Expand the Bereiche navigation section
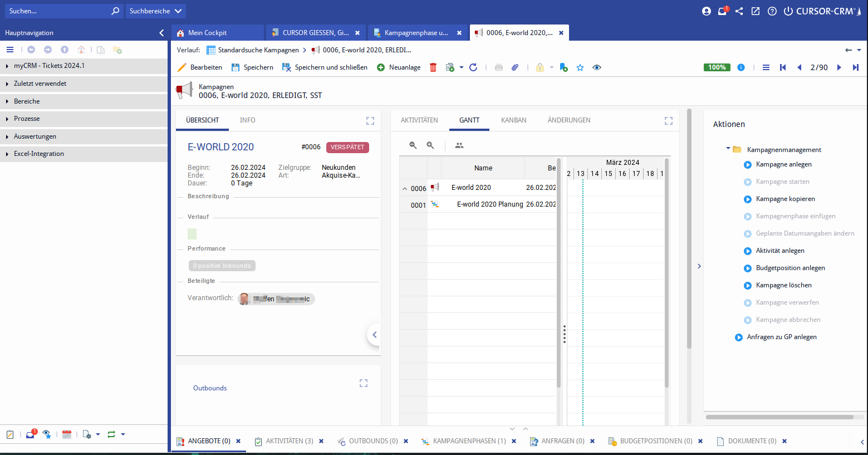Image resolution: width=868 pixels, height=455 pixels. (27, 101)
